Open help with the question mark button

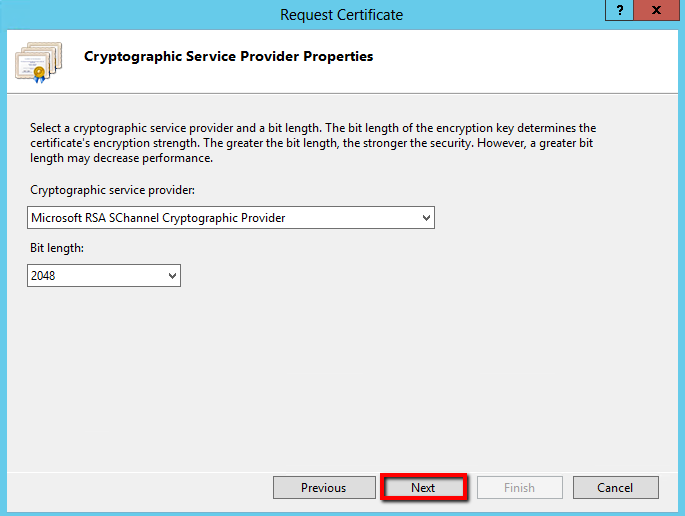coord(621,11)
